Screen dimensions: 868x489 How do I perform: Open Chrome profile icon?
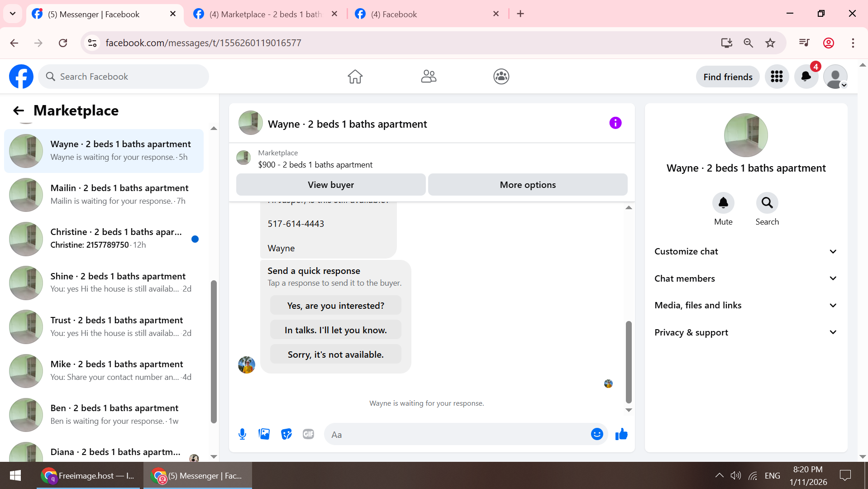point(829,43)
